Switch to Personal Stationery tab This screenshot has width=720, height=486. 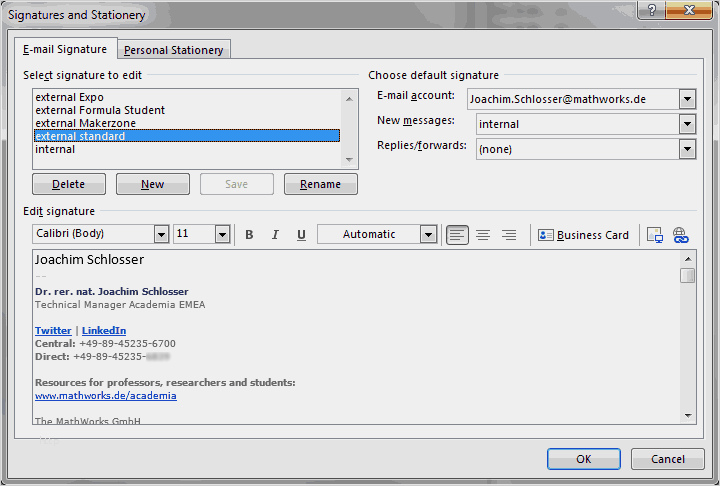[174, 50]
